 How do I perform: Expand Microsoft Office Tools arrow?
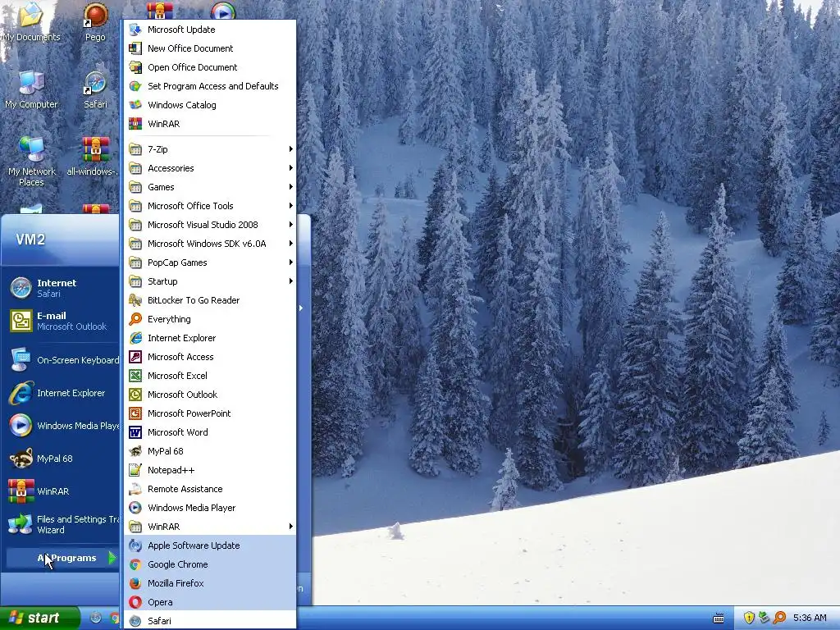[x=290, y=206]
